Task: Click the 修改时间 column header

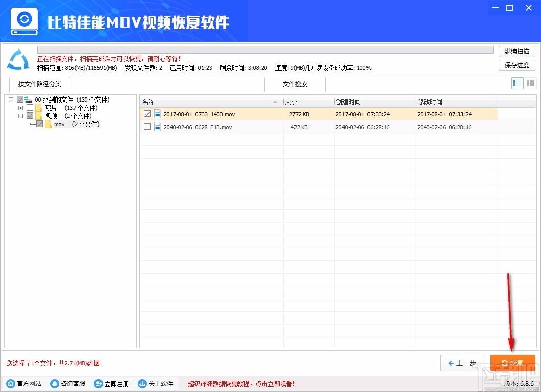Action: (x=457, y=102)
